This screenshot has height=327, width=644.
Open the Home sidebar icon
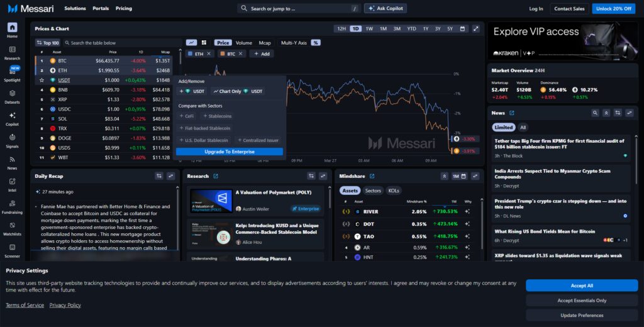[13, 28]
